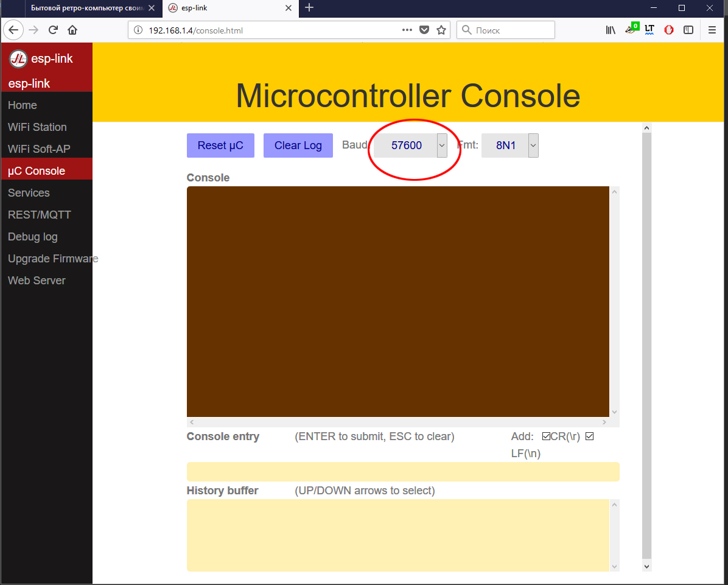Toggle the LF(\n) checkbox
This screenshot has width=728, height=585.
click(589, 436)
